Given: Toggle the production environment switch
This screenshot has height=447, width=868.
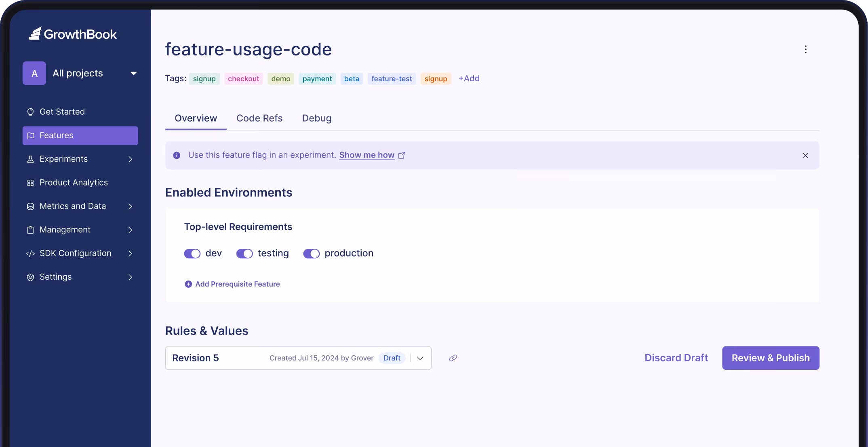Looking at the screenshot, I should coord(312,253).
